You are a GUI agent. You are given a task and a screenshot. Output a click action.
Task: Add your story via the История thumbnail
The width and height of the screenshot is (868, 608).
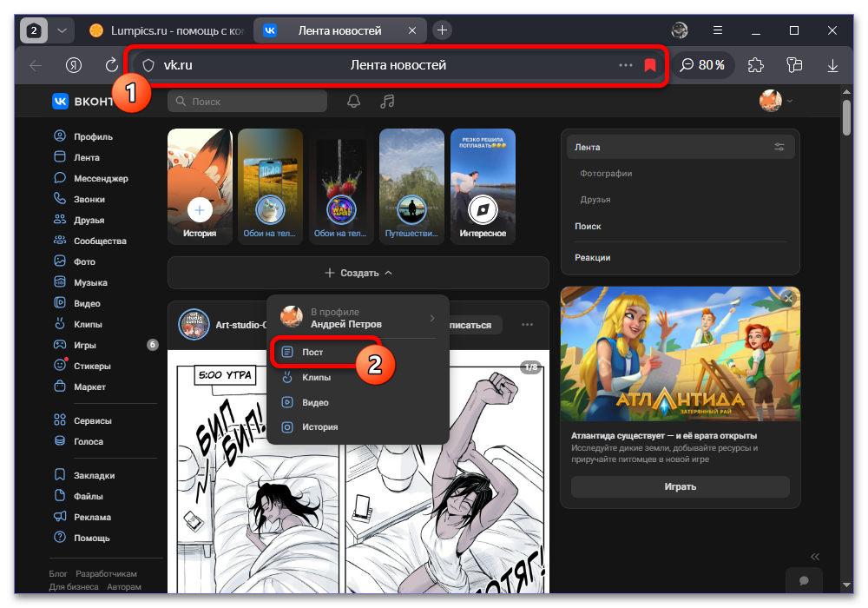200,187
